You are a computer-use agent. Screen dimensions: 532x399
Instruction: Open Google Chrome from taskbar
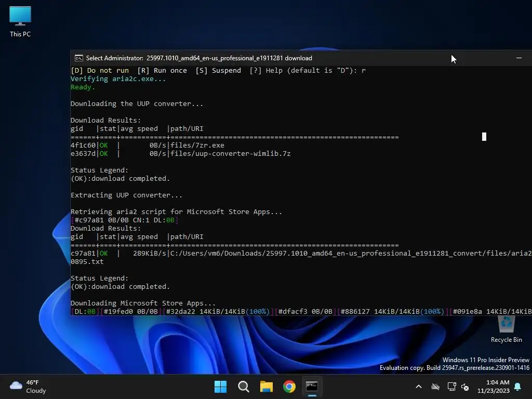coord(289,387)
